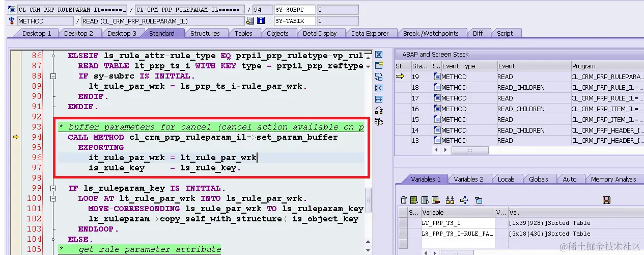Click the navigate-to-method icon left of the info icon

[x=250, y=21]
